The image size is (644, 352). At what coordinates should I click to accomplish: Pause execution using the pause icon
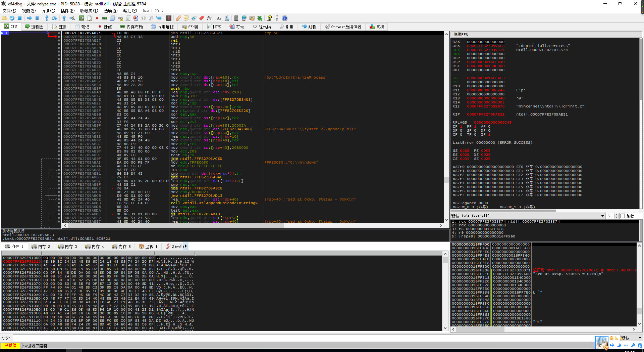click(x=37, y=18)
